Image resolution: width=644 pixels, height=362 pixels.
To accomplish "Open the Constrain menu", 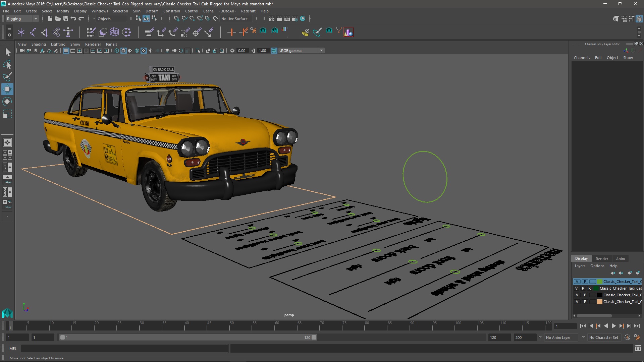I will pos(171,11).
